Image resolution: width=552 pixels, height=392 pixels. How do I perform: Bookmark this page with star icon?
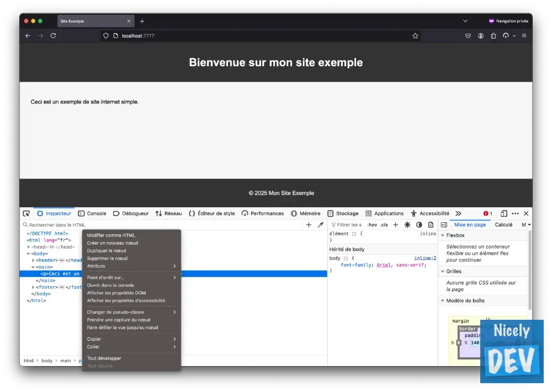(415, 35)
